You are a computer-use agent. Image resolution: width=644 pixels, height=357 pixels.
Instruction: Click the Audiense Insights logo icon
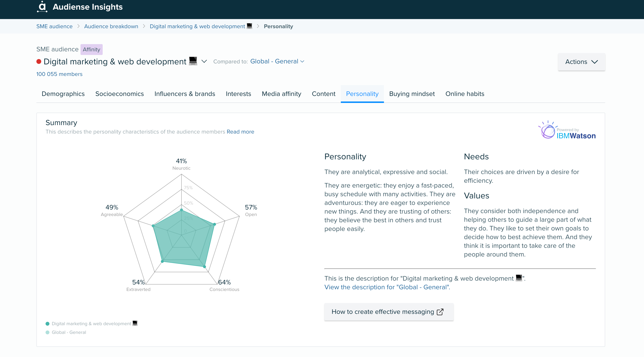(x=42, y=7)
